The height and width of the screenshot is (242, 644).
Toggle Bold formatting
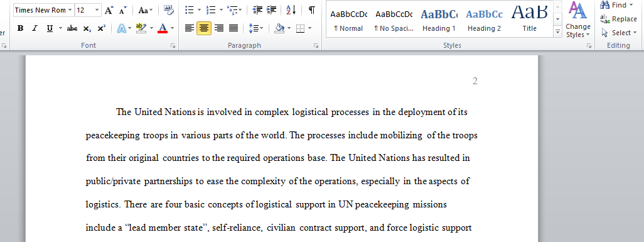click(x=20, y=28)
